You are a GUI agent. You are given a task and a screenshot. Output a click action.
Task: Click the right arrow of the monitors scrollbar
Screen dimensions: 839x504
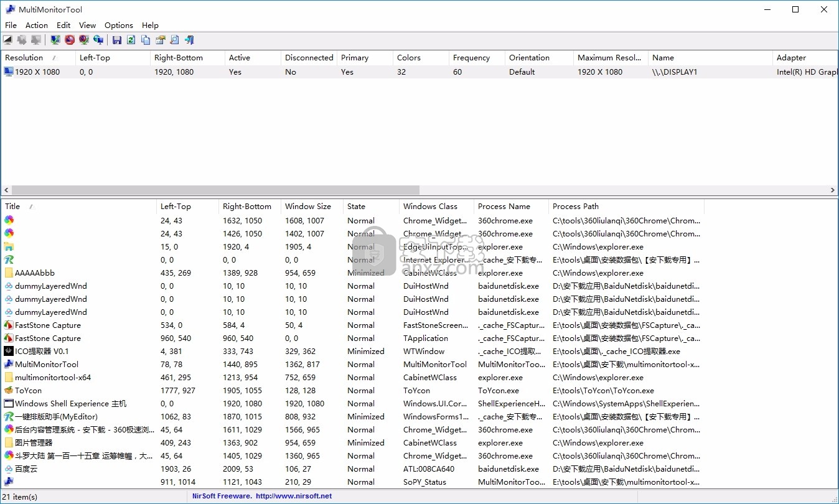[833, 190]
